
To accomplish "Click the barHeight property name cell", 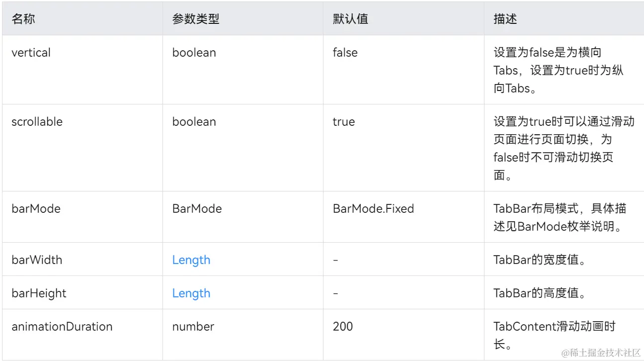I will click(39, 293).
